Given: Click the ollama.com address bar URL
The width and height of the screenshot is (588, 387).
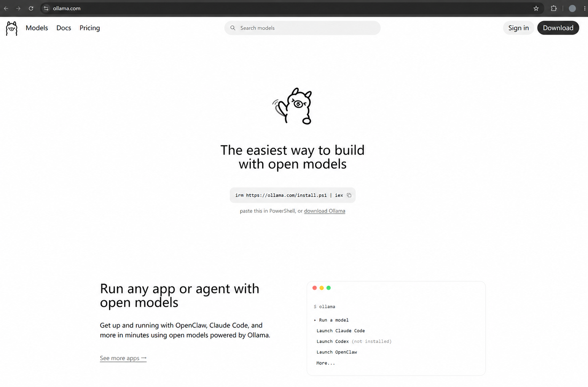Looking at the screenshot, I should pyautogui.click(x=67, y=8).
